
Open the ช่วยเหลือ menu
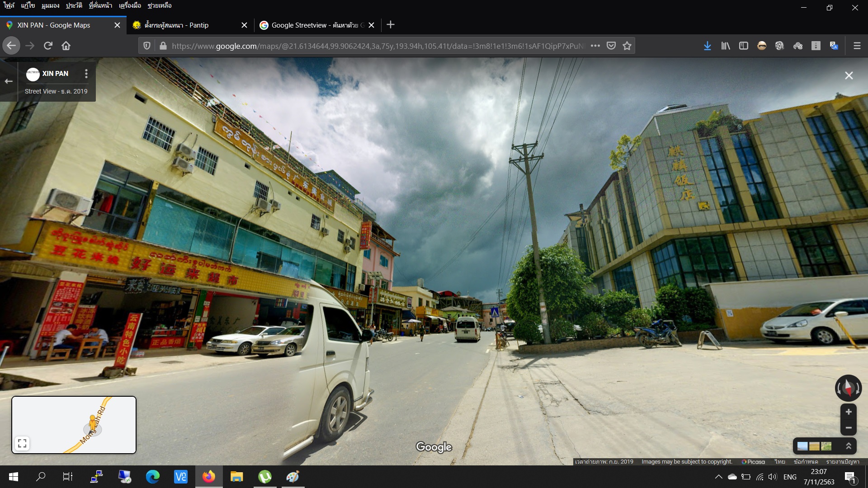point(160,5)
